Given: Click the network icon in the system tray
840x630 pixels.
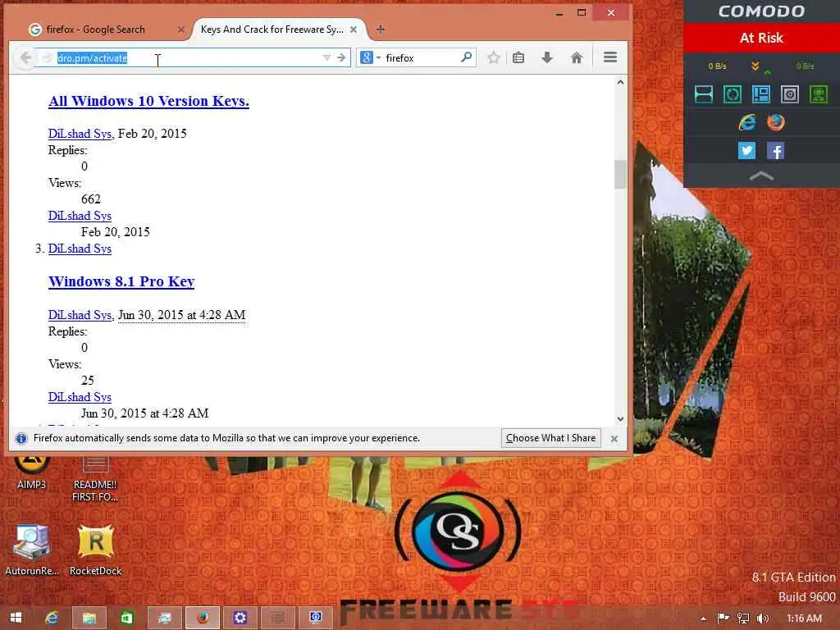Looking at the screenshot, I should (x=743, y=619).
